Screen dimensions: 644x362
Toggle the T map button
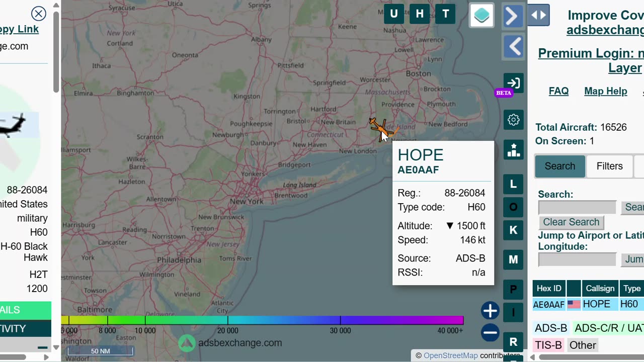coord(446,14)
